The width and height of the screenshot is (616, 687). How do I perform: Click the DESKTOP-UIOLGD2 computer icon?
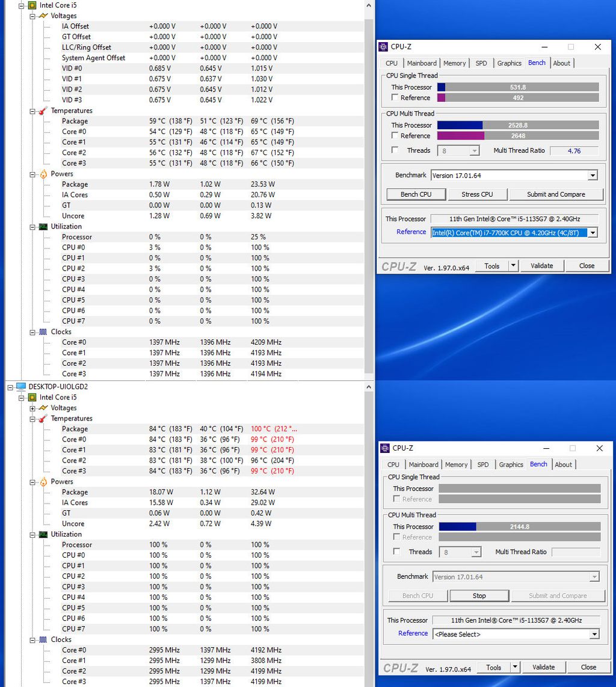coord(20,386)
